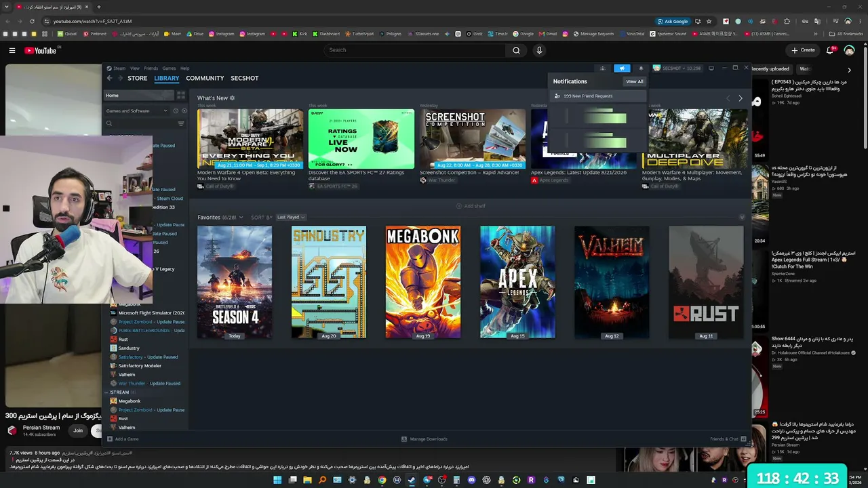Click the YouTube search magnifier button
This screenshot has height=488, width=868.
pos(516,50)
